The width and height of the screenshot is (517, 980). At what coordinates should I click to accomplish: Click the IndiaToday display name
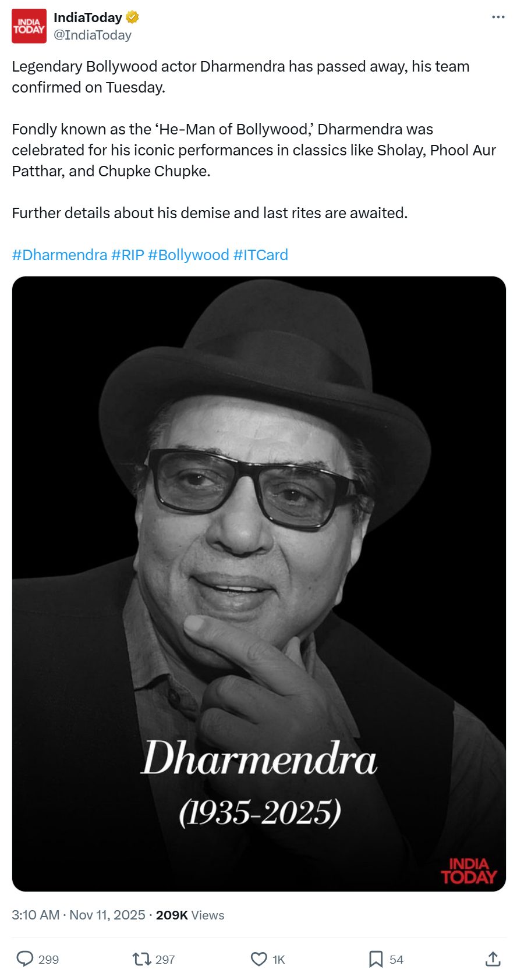pos(88,17)
